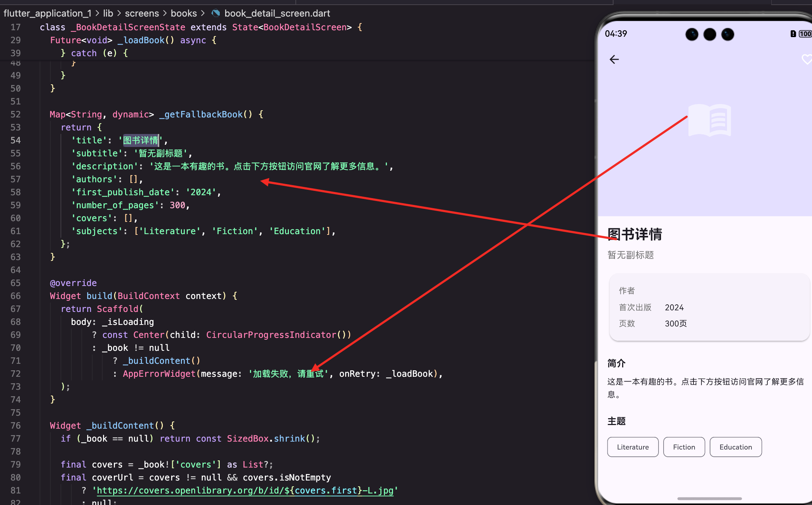Click flutter_application_1 breadcrumb root
The height and width of the screenshot is (505, 812).
[x=48, y=13]
